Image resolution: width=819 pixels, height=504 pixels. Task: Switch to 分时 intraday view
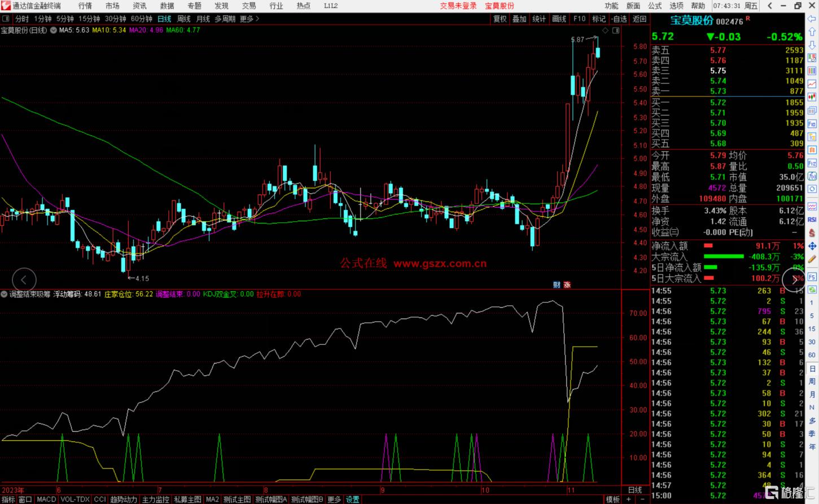pyautogui.click(x=22, y=19)
